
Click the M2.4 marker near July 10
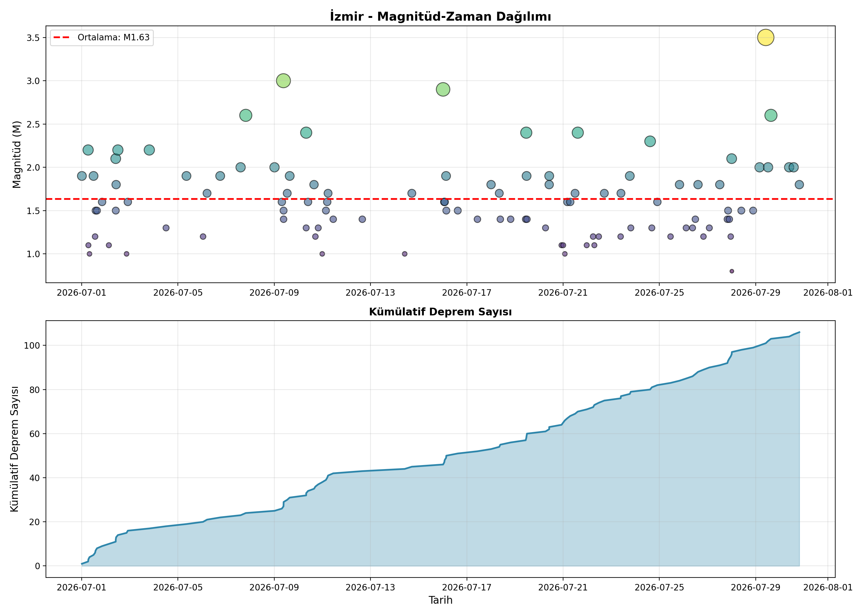point(306,133)
